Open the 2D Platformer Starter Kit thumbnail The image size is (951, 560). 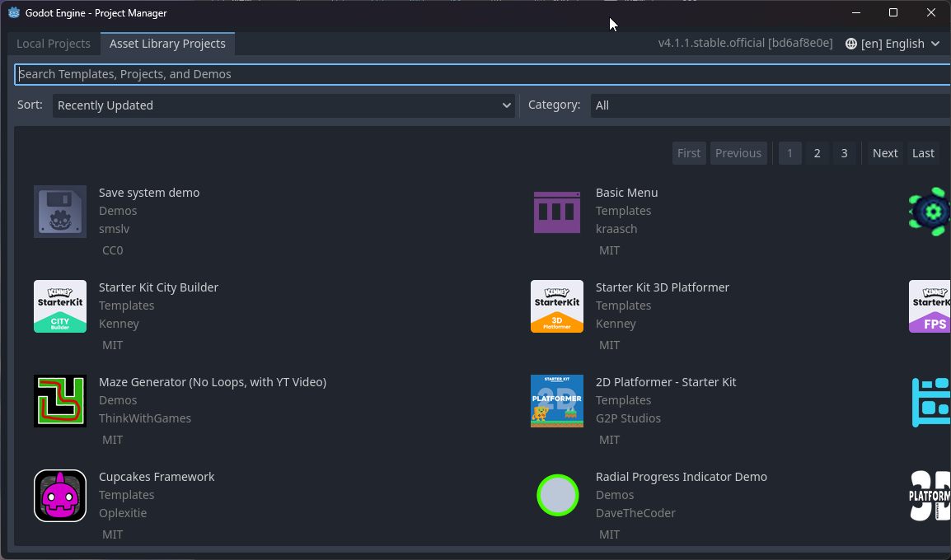coord(557,400)
